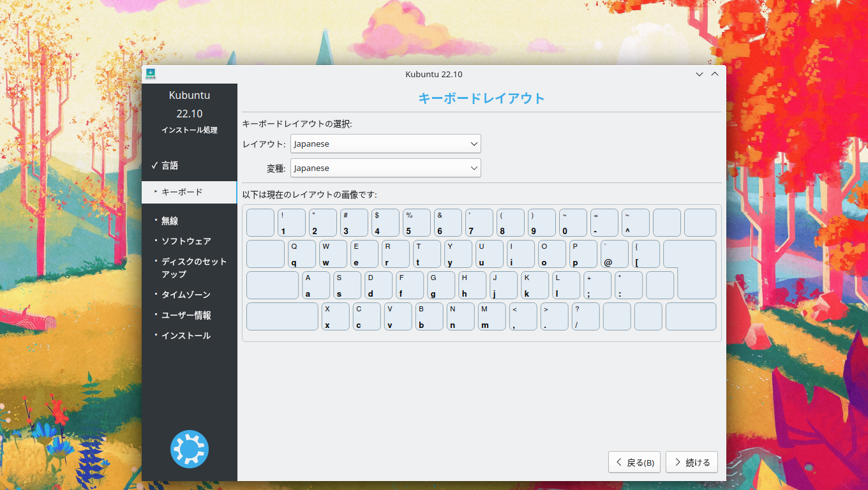This screenshot has height=490, width=868.
Task: Click the 8 key in keyboard preview
Action: pyautogui.click(x=511, y=223)
